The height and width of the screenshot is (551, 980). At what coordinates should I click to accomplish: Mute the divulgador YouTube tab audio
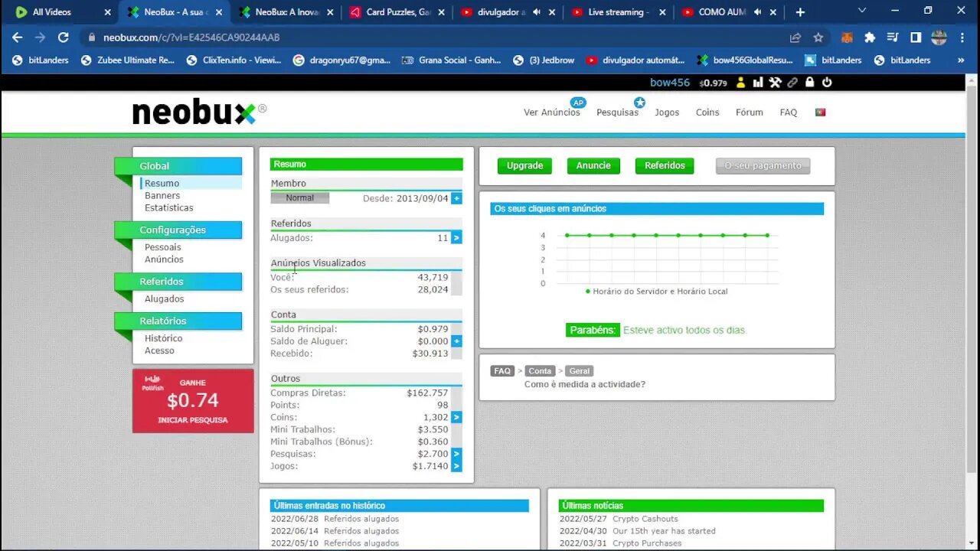(x=536, y=12)
